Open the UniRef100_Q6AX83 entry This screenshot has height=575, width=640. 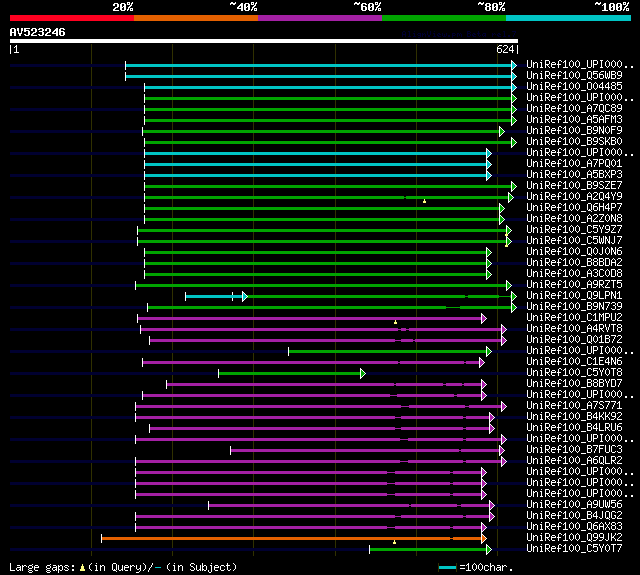pos(574,527)
